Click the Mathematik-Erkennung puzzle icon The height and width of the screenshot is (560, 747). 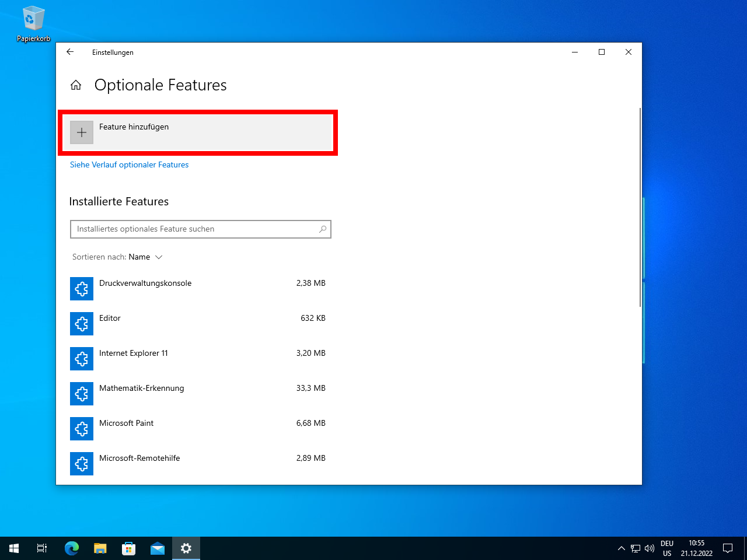82,394
